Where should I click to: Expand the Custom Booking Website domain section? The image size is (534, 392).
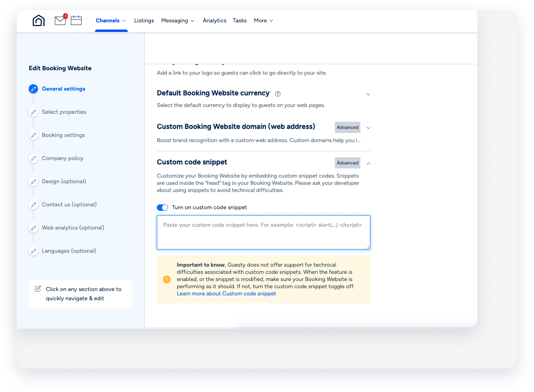[x=368, y=128]
